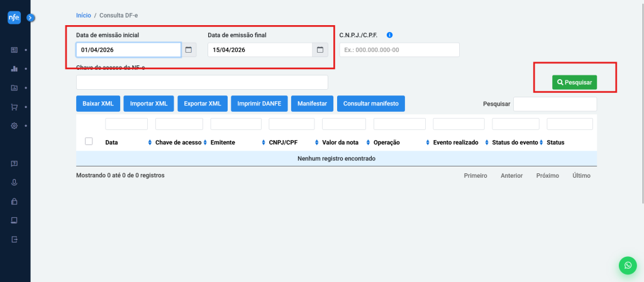
Task: Open the bar chart reports sidebar icon
Action: (14, 68)
